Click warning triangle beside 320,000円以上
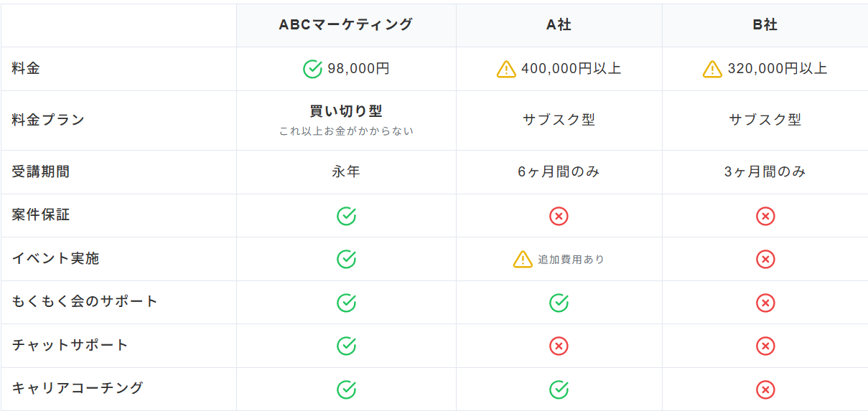The height and width of the screenshot is (411, 868). click(x=712, y=69)
